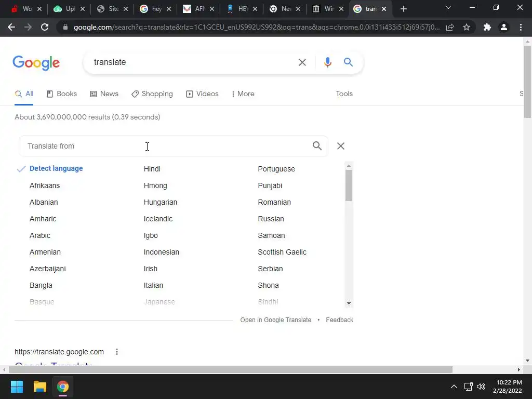This screenshot has height=399, width=532.
Task: Click the Chrome taskbar icon
Action: point(62,387)
